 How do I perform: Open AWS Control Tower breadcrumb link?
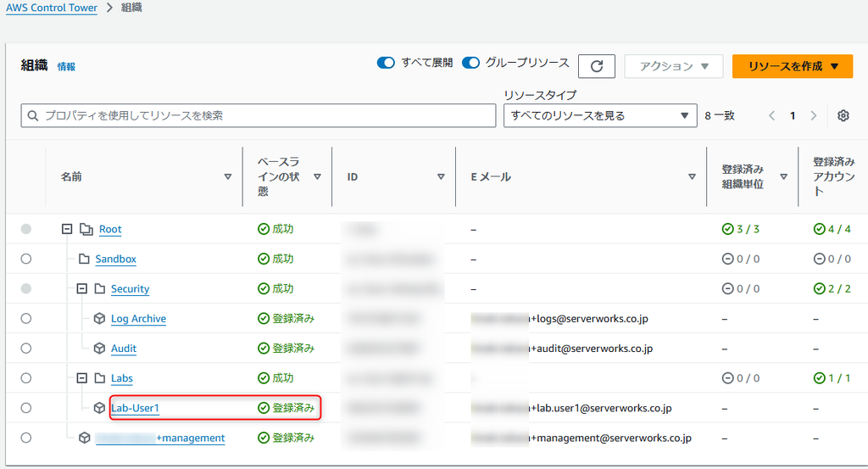point(52,8)
